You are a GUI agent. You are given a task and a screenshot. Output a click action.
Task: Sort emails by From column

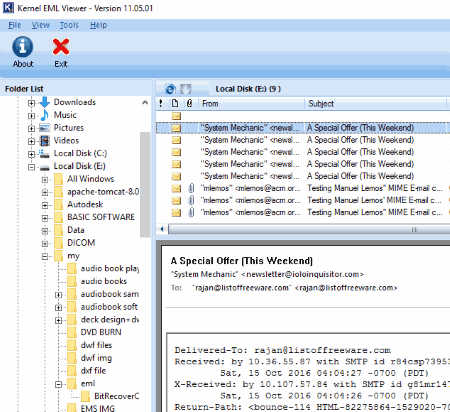(x=251, y=104)
